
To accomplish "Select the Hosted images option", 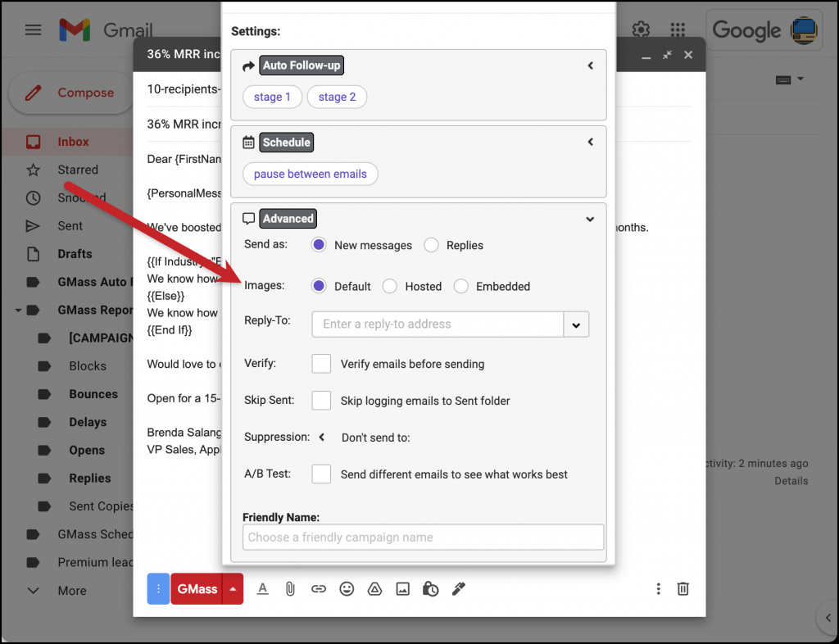I will (389, 286).
